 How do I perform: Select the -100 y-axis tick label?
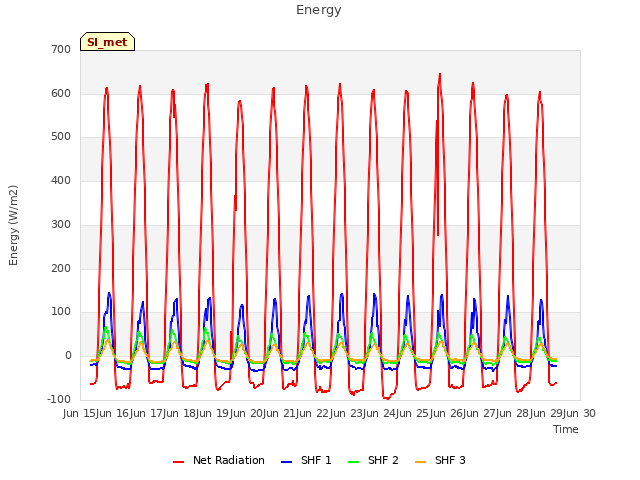59,399
